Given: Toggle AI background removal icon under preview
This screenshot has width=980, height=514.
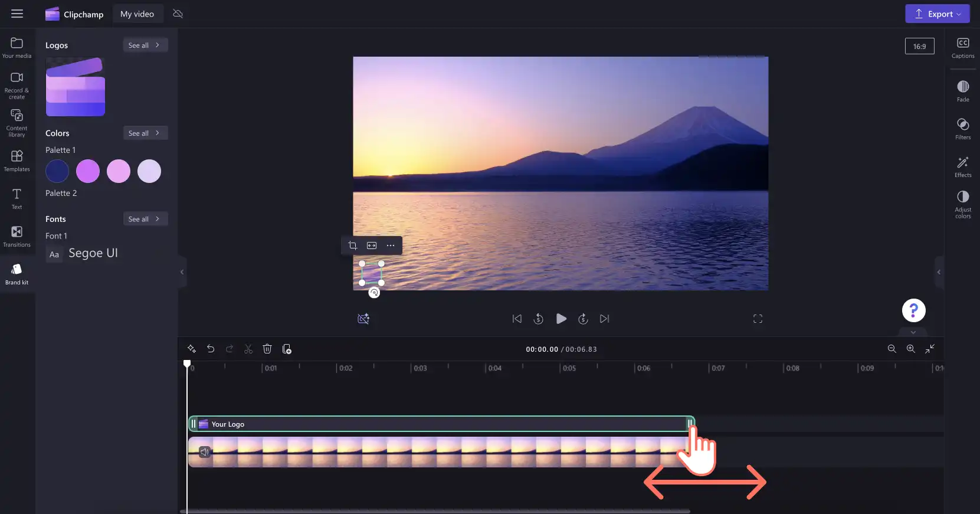Looking at the screenshot, I should (363, 319).
